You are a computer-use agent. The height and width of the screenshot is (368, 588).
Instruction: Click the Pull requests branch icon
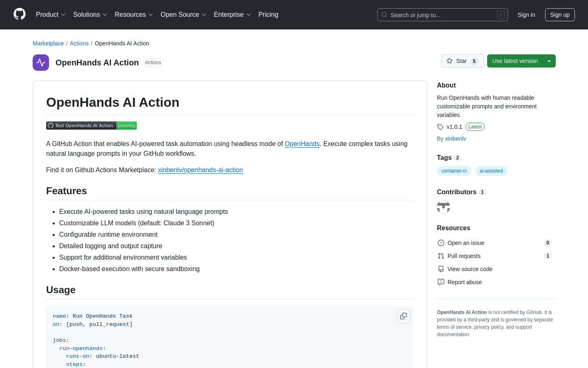441,256
